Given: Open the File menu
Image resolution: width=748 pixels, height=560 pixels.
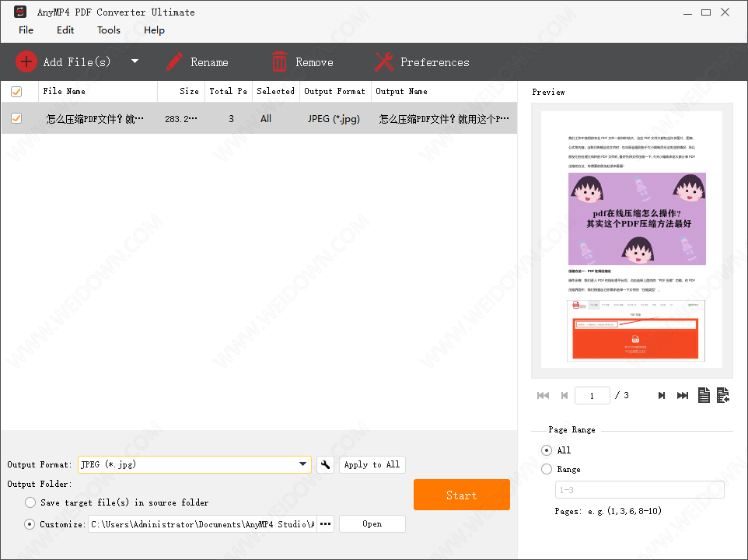Looking at the screenshot, I should [26, 30].
